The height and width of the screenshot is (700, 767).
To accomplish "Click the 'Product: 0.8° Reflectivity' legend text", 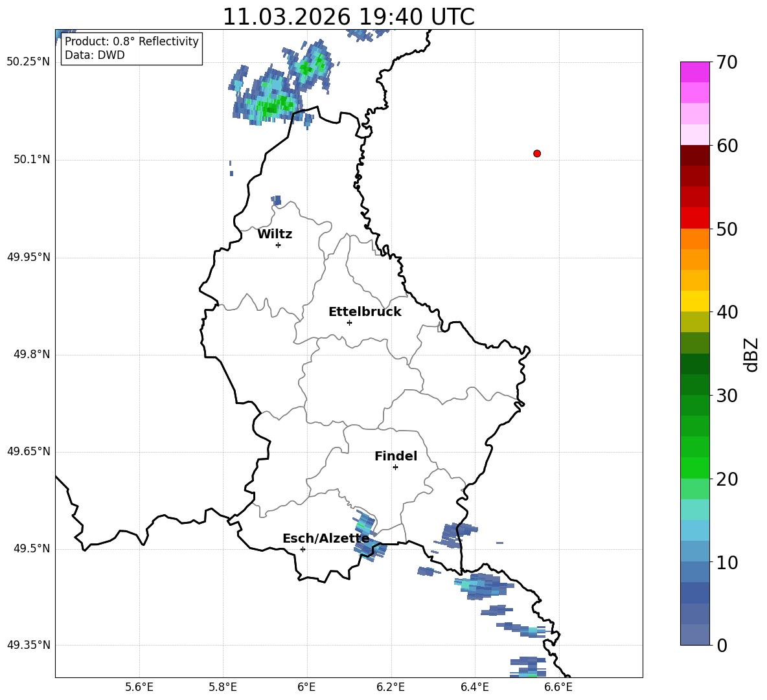I will click(132, 41).
